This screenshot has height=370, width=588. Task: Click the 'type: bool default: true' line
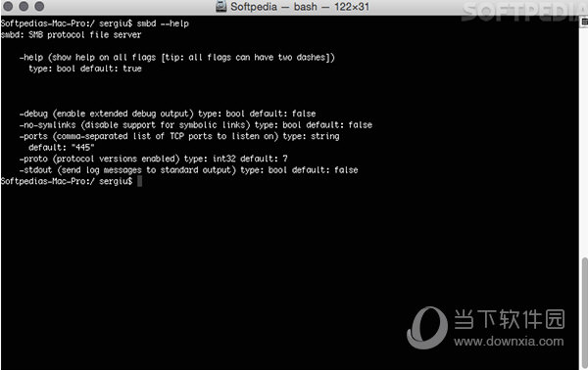[85, 69]
